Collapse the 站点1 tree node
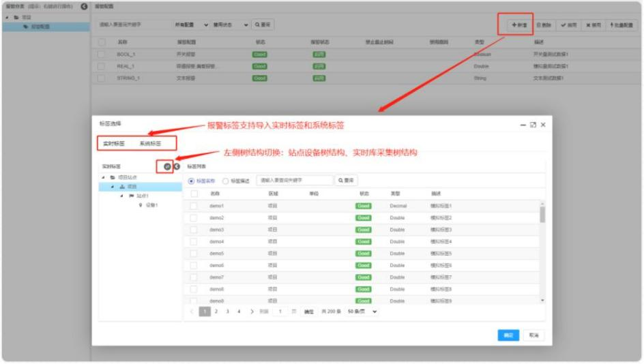 coord(122,196)
